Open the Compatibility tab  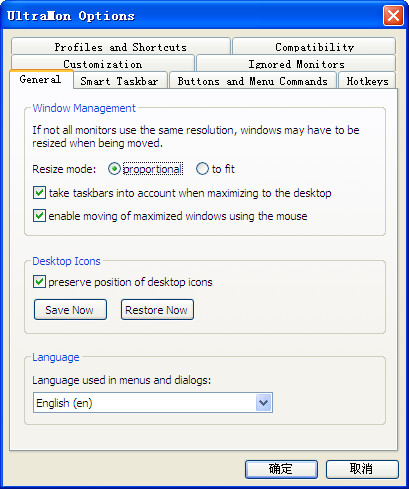coord(314,46)
